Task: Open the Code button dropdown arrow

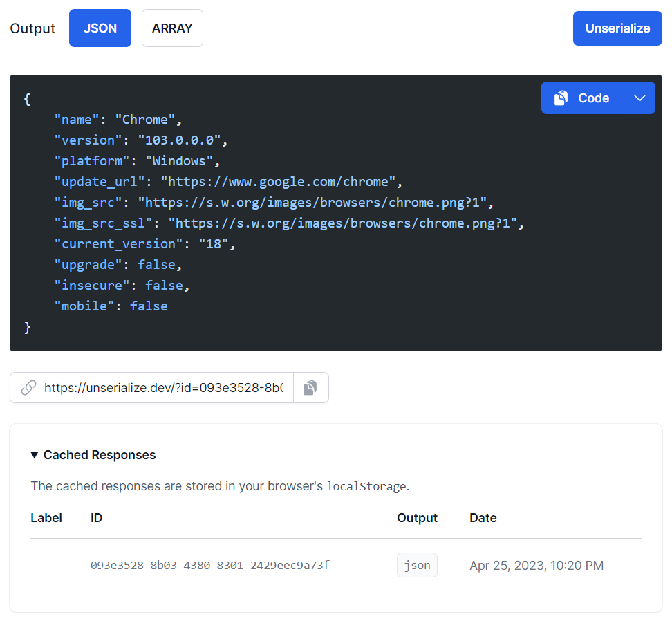Action: coord(640,98)
